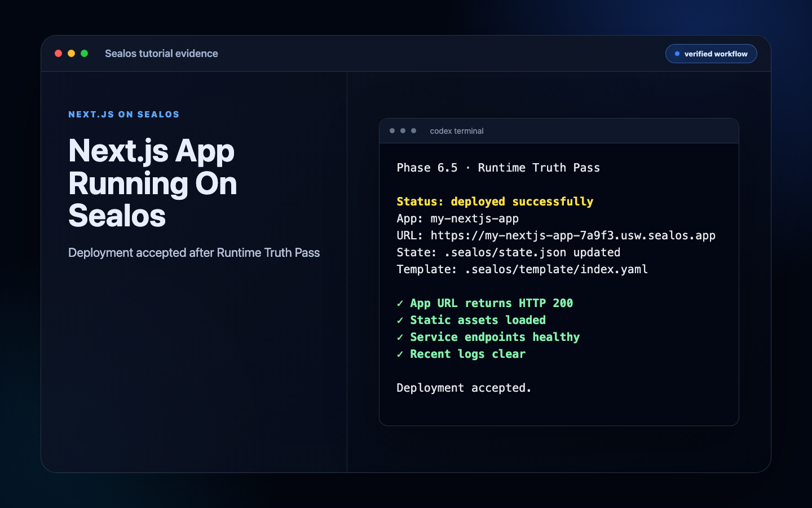Click 'Recent logs clear' check line
This screenshot has width=812, height=508.
pyautogui.click(x=461, y=354)
